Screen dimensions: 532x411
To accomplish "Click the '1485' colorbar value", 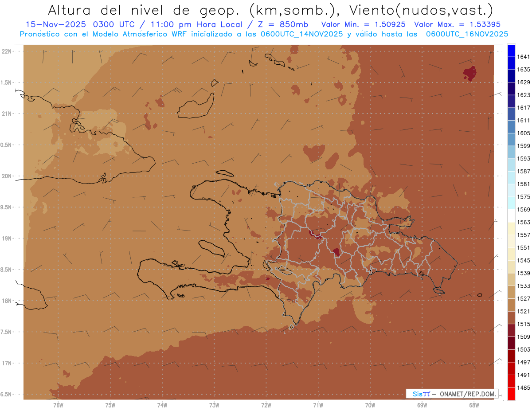I will pyautogui.click(x=524, y=388).
